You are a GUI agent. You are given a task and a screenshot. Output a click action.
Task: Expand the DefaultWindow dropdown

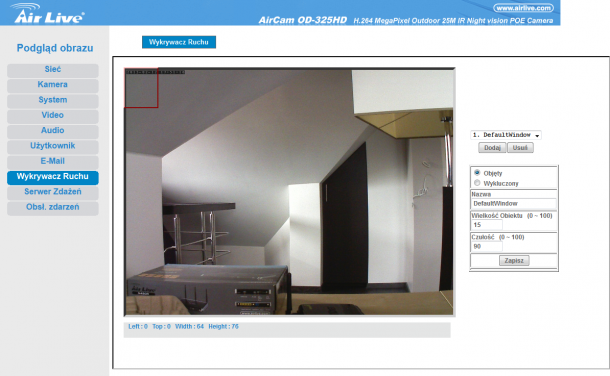[506, 135]
